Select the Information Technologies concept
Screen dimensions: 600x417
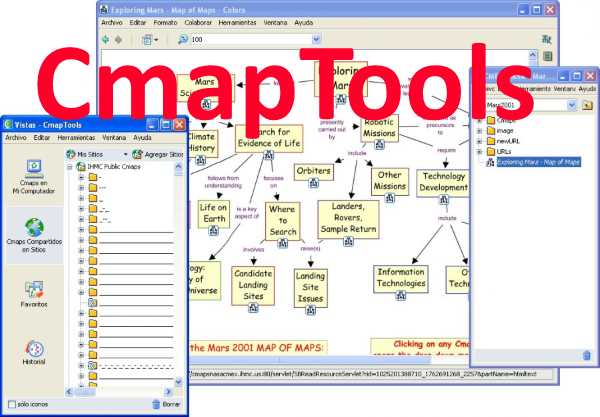click(401, 278)
